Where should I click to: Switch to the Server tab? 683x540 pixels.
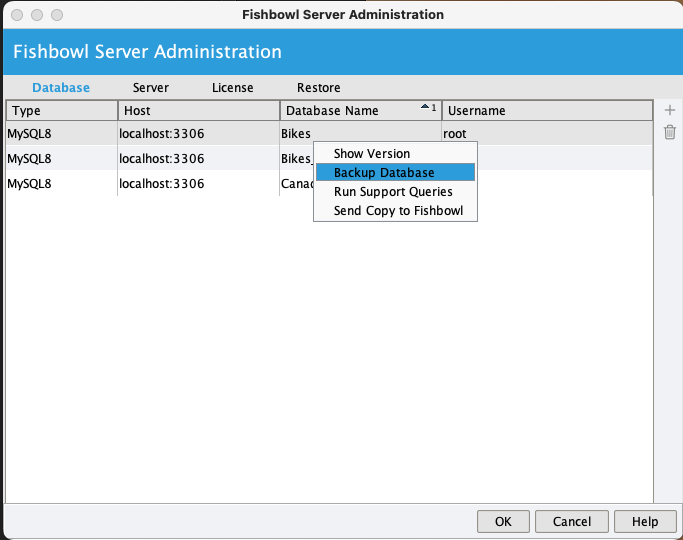pos(151,88)
